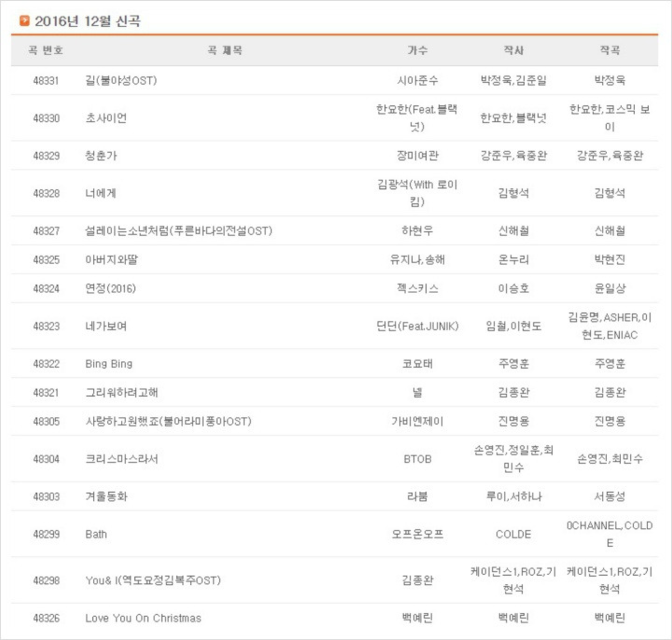
Task: Select song number 48322
Action: [46, 364]
